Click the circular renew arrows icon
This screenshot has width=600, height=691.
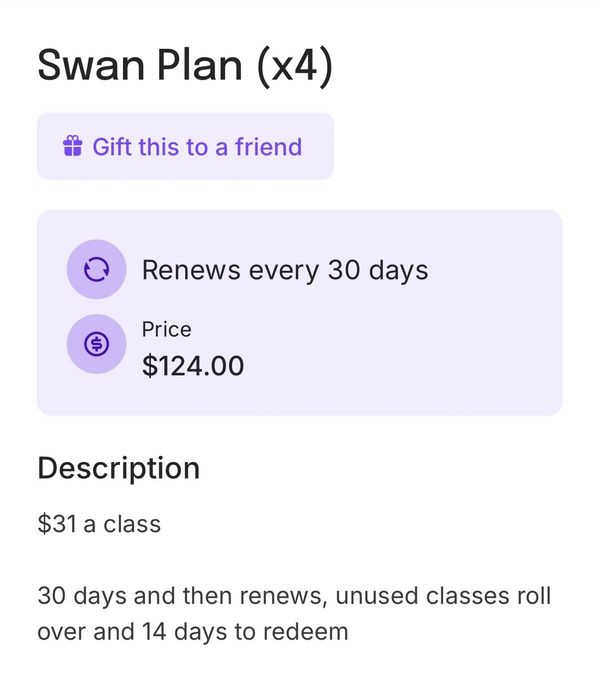coord(96,270)
